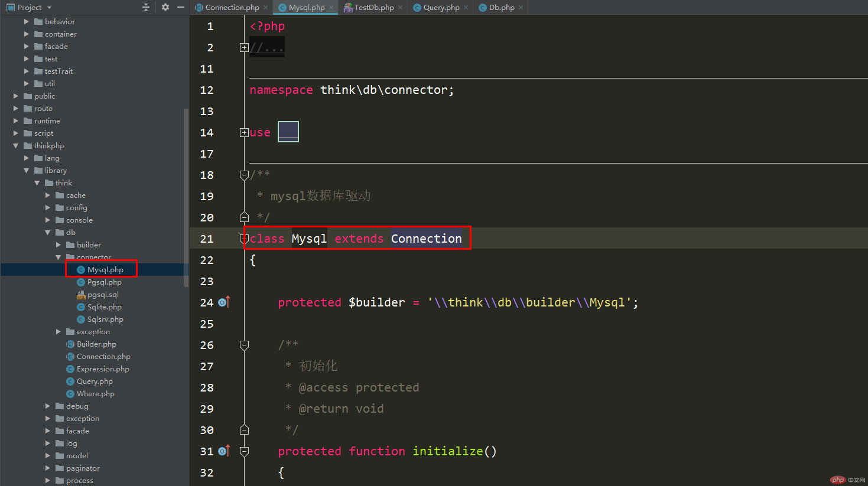Expand the runtime folder
The height and width of the screenshot is (486, 868).
pyautogui.click(x=15, y=121)
